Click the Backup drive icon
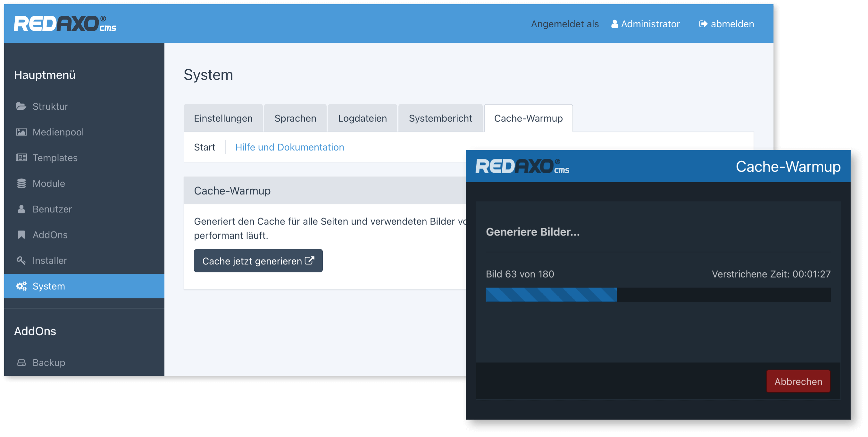868x437 pixels. pyautogui.click(x=21, y=363)
